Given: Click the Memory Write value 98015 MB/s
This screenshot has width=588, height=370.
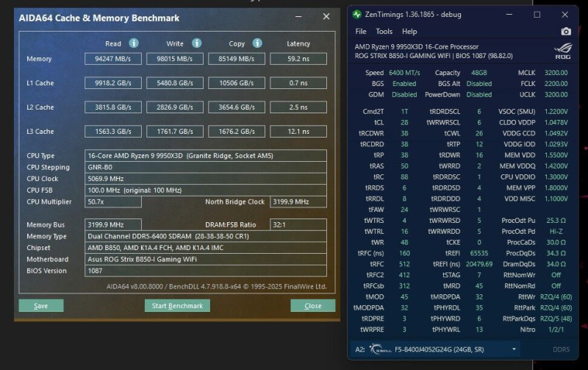Looking at the screenshot, I should pos(175,59).
